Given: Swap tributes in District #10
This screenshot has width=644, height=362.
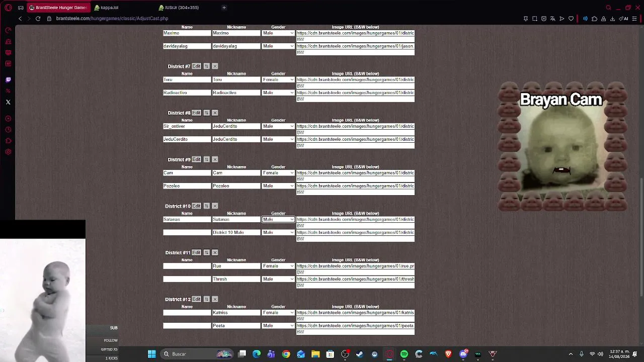Looking at the screenshot, I should tap(206, 206).
